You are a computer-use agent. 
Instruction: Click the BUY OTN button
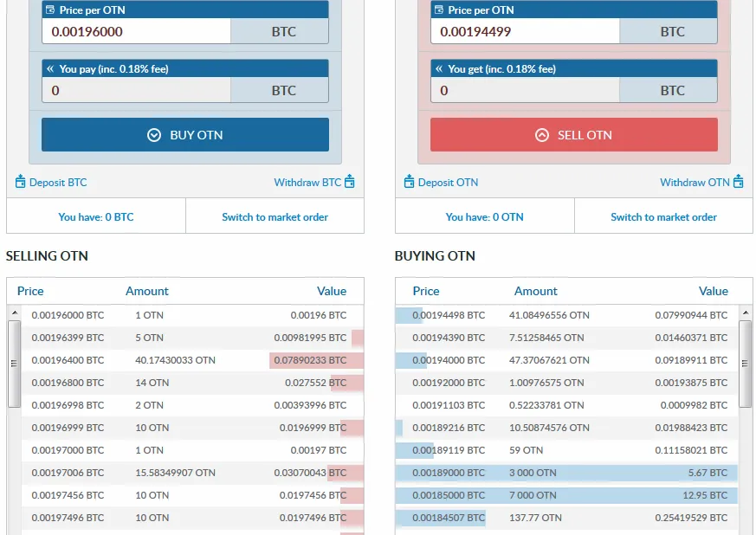185,134
